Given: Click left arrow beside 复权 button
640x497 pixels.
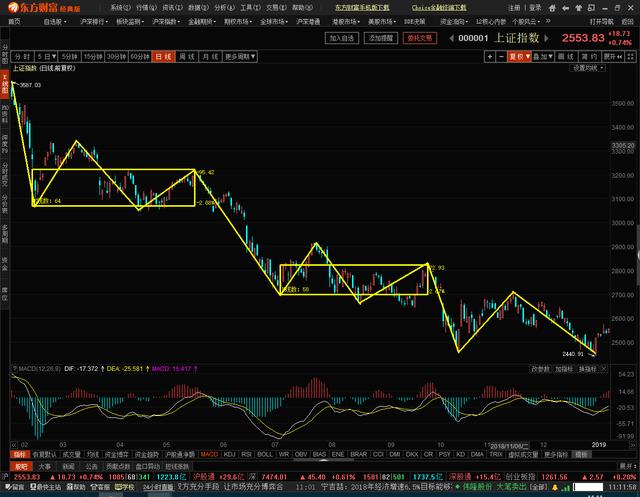Looking at the screenshot, I should 500,57.
